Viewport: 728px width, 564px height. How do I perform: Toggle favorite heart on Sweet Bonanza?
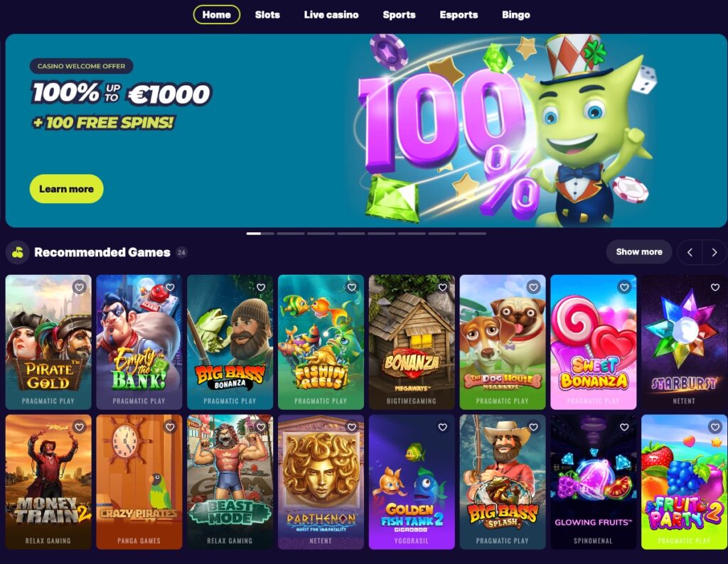[624, 287]
